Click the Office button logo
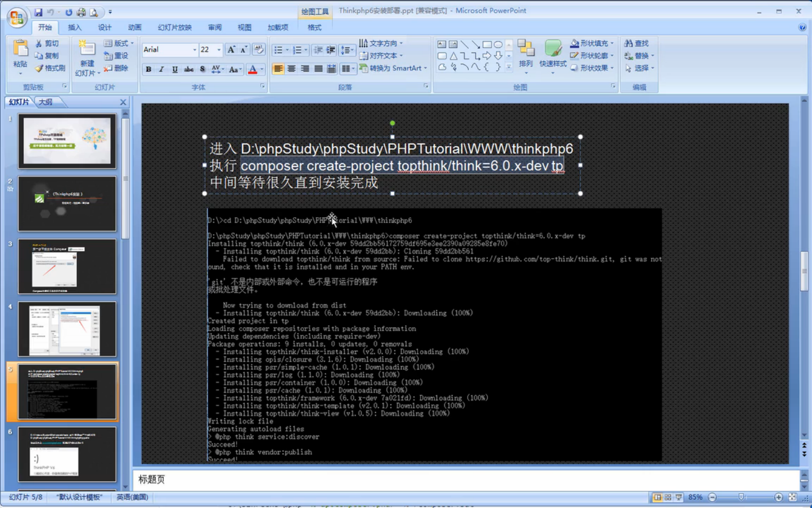Screen dimensions: 812x508 (17, 17)
